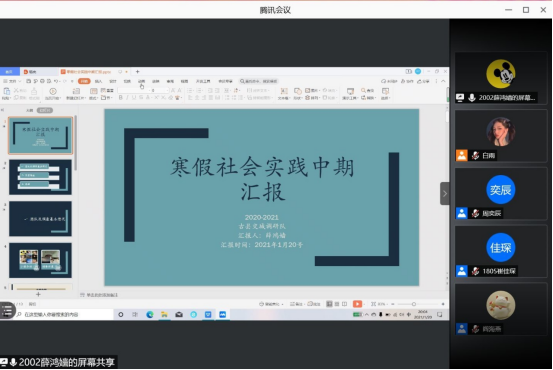Click the Tencent Meeting taskbar icon

223,314
